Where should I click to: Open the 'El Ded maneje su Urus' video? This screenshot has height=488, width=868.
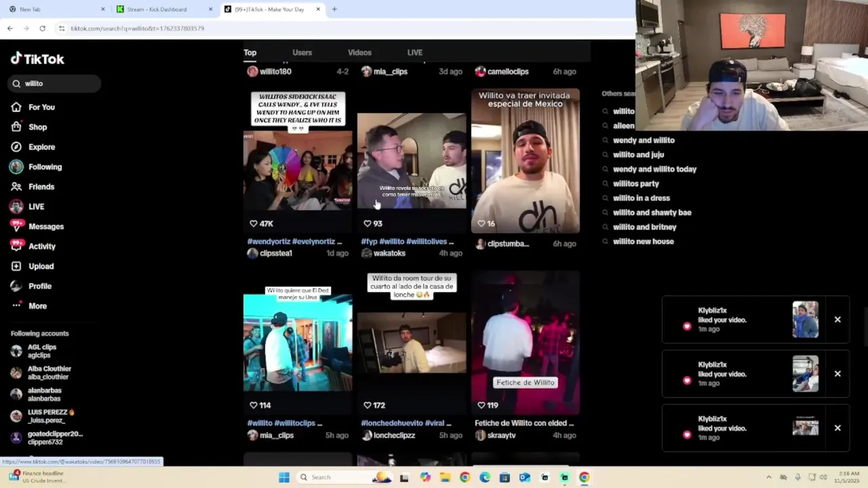(298, 342)
